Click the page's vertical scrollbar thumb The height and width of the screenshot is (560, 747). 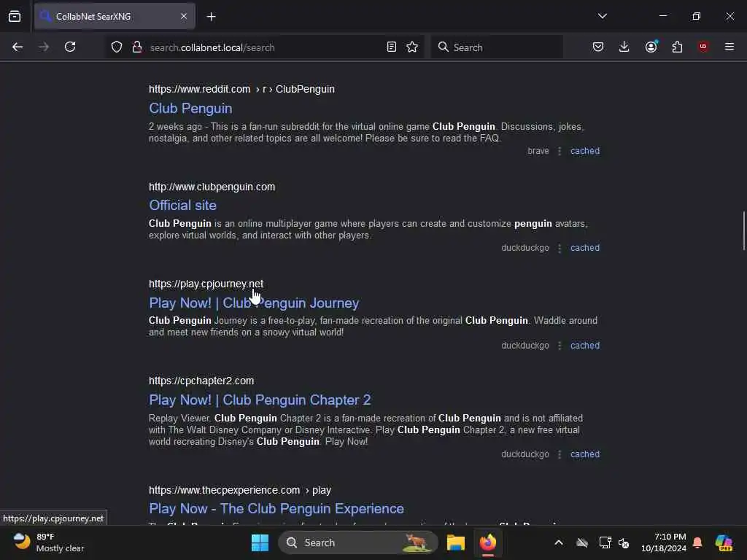click(x=743, y=230)
